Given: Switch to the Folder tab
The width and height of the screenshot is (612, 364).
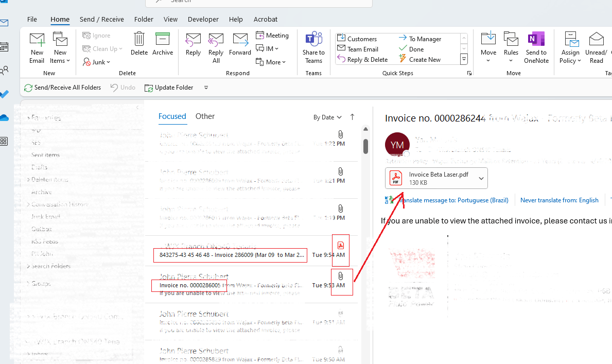Looking at the screenshot, I should (144, 19).
